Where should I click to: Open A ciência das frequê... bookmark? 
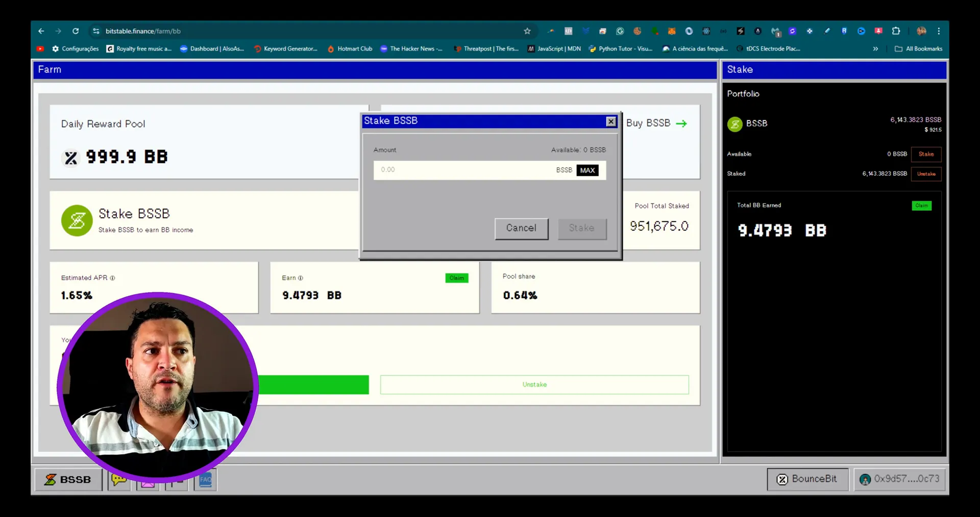[x=695, y=49]
